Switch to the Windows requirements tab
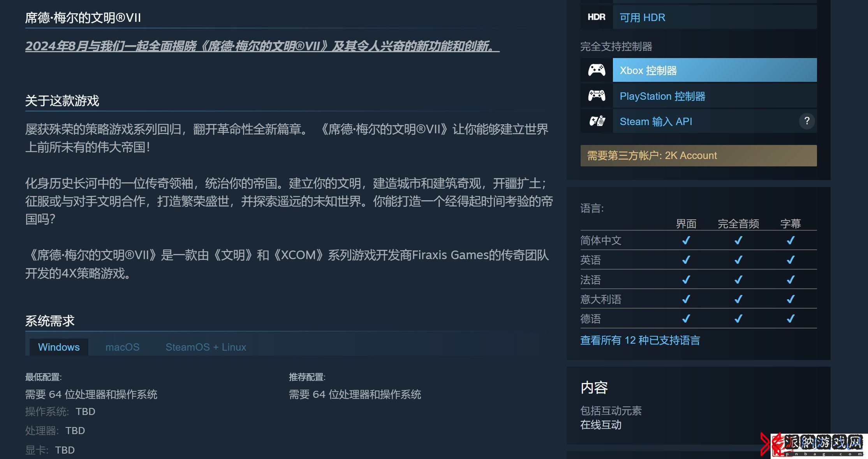 tap(59, 347)
